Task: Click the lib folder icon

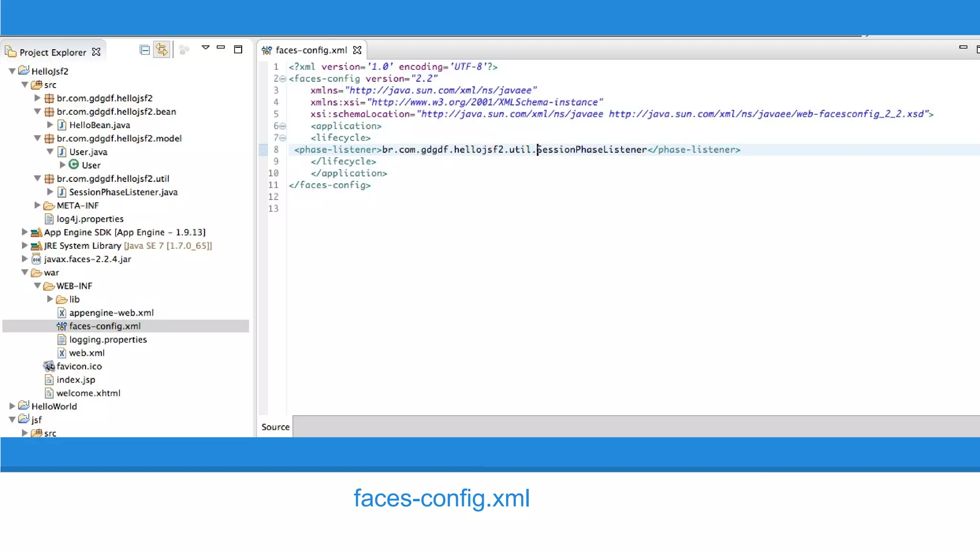Action: pyautogui.click(x=62, y=299)
